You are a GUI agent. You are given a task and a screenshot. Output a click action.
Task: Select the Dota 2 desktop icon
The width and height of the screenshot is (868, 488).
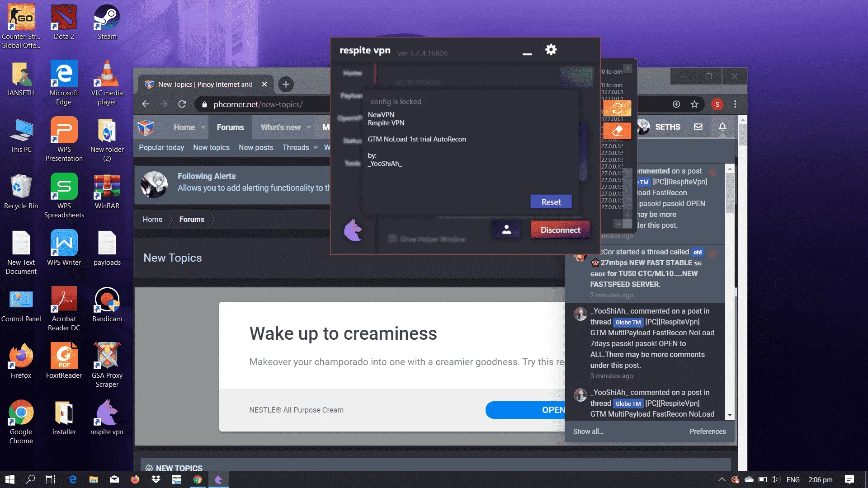coord(64,23)
